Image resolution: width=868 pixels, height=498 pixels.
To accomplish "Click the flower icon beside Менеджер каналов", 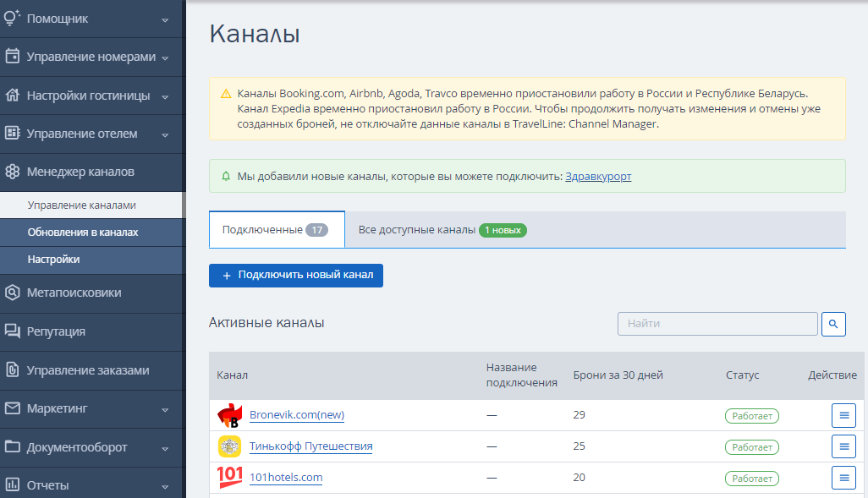I will coord(12,172).
